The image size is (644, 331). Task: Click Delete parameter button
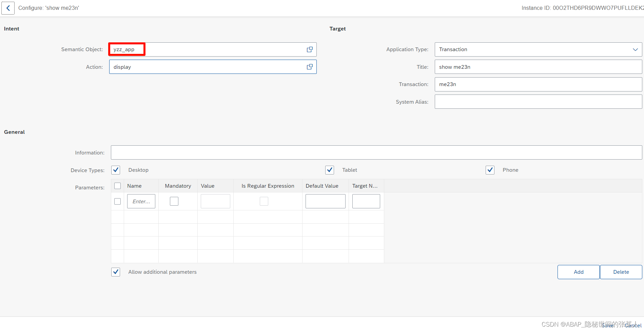[x=621, y=272]
